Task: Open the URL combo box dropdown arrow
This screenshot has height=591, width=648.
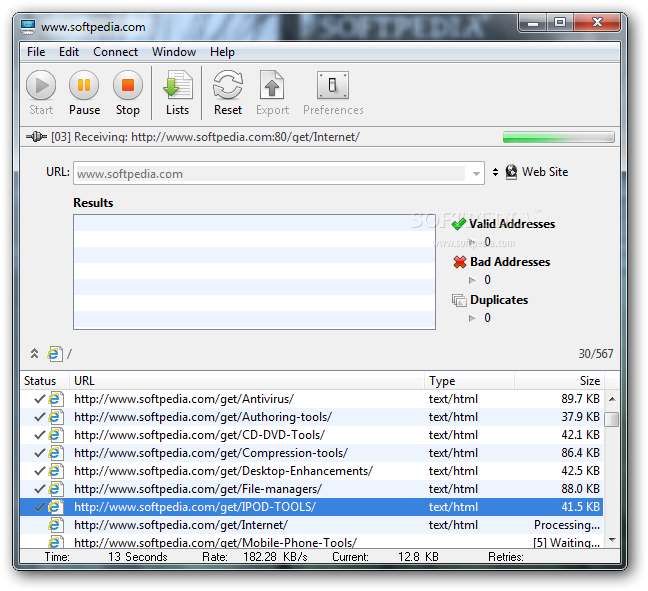Action: 476,174
